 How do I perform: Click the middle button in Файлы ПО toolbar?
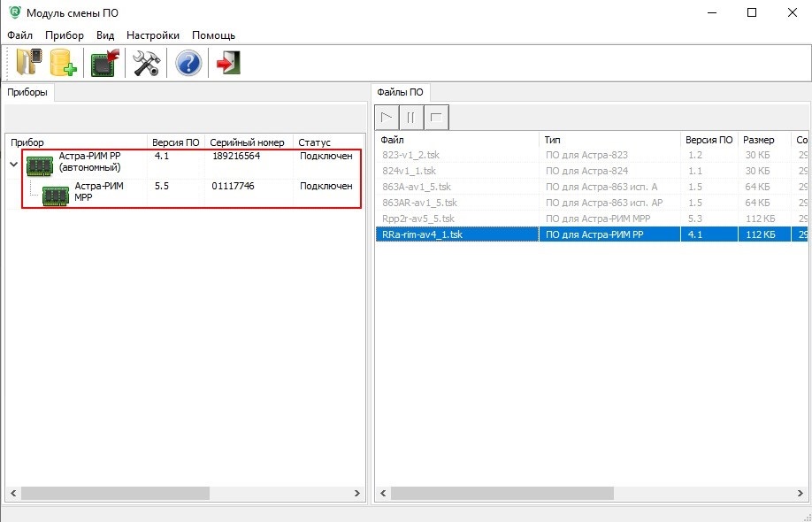coord(411,117)
